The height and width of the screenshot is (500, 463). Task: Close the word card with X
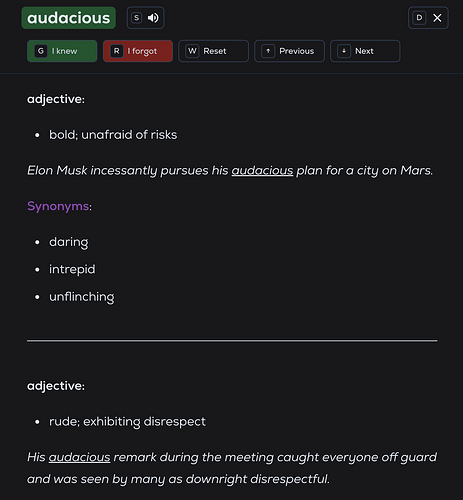[437, 18]
